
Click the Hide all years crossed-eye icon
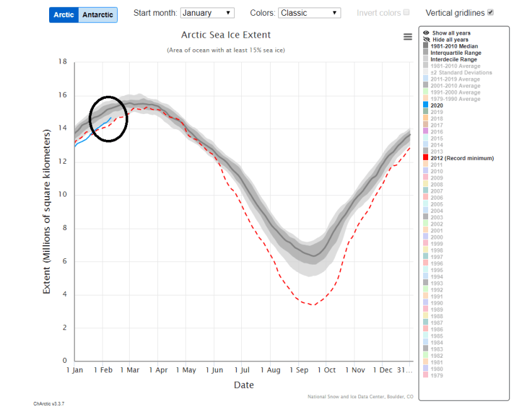(x=426, y=39)
